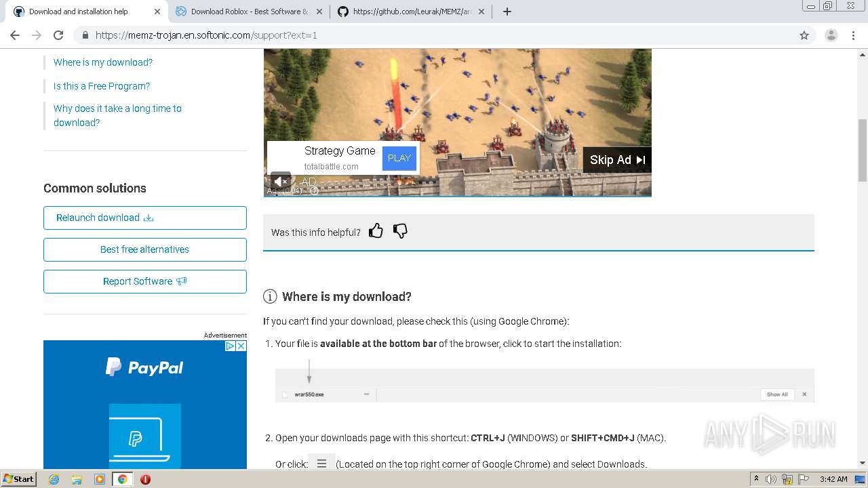Go forward in browser history

tap(37, 35)
